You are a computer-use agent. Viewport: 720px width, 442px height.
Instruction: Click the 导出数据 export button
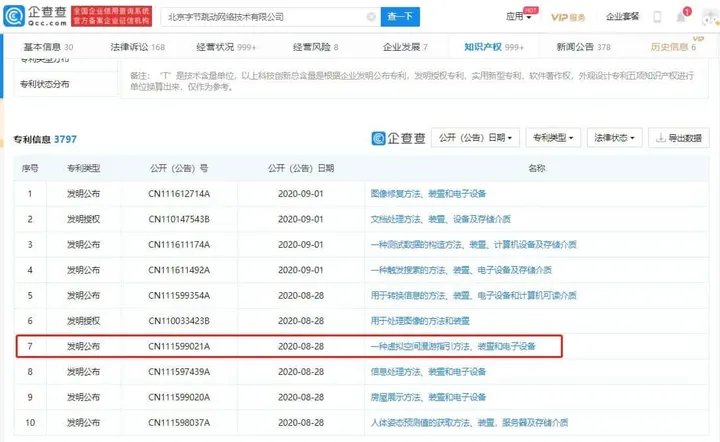679,138
